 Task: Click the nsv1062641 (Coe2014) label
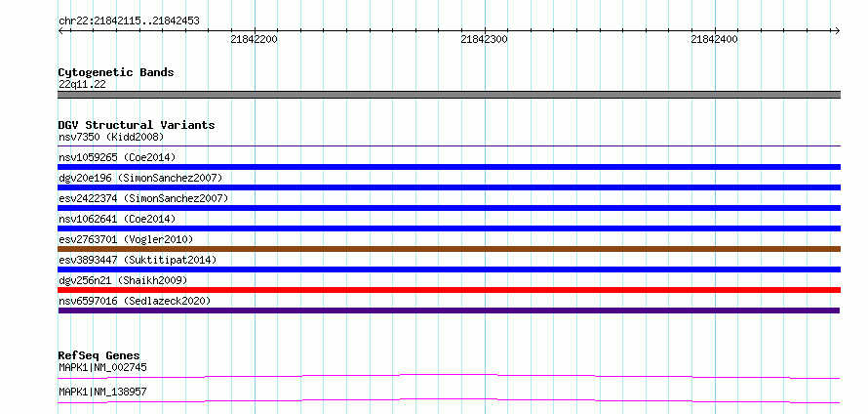pos(117,219)
